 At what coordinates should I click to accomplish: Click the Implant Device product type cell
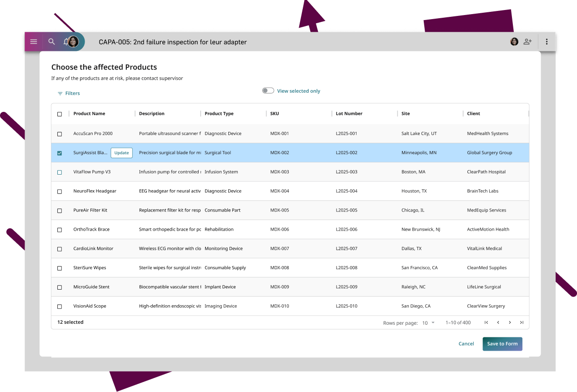pyautogui.click(x=220, y=286)
